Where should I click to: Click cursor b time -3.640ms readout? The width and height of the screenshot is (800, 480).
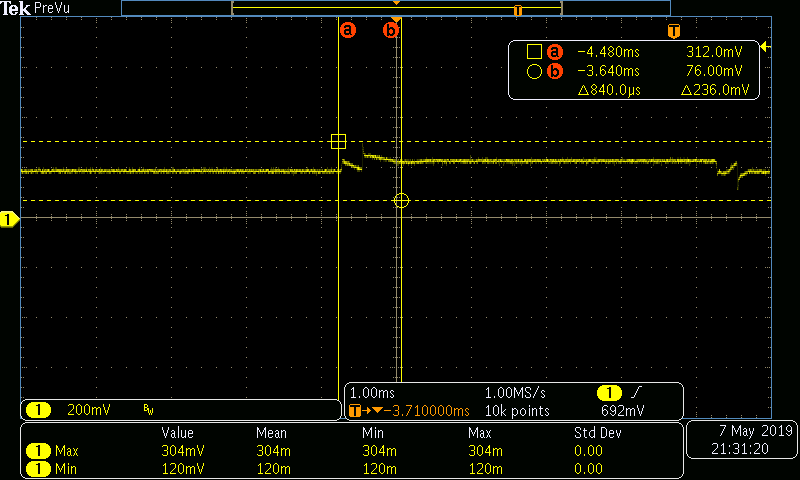(x=608, y=71)
